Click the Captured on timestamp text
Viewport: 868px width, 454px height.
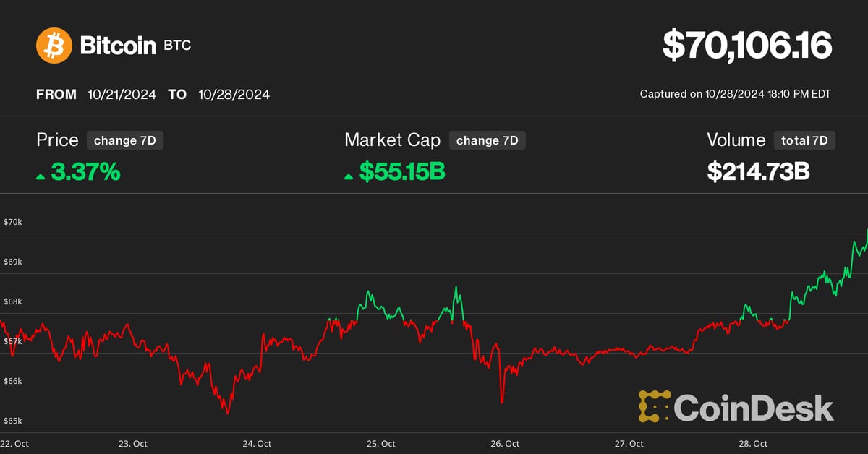(735, 94)
